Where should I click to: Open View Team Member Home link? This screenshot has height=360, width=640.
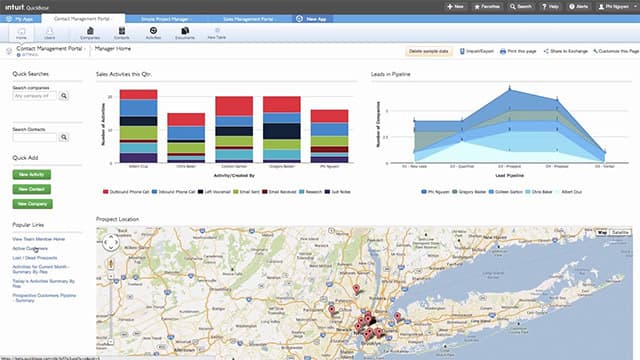tap(39, 239)
